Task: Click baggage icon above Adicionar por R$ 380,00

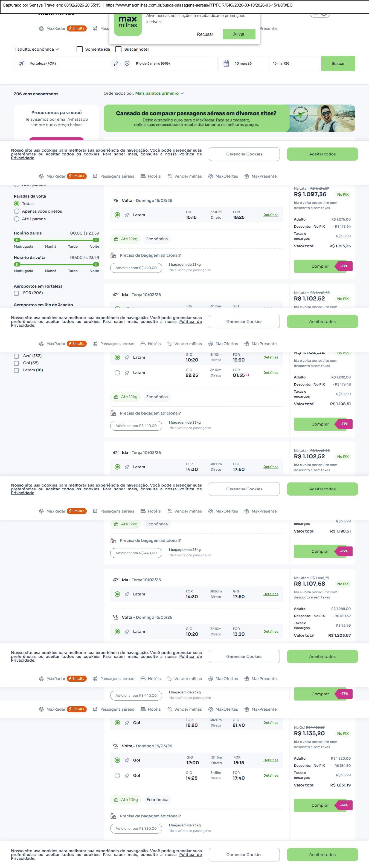Action: tap(114, 816)
